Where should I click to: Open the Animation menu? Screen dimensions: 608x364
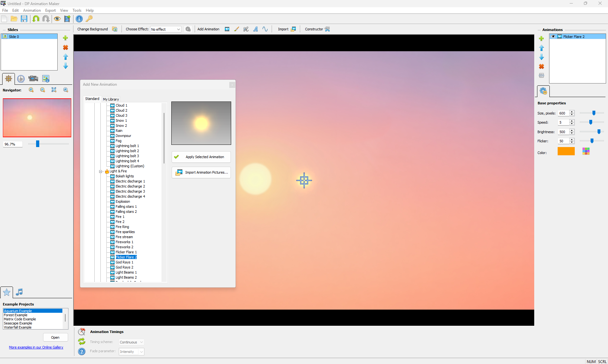pyautogui.click(x=32, y=10)
